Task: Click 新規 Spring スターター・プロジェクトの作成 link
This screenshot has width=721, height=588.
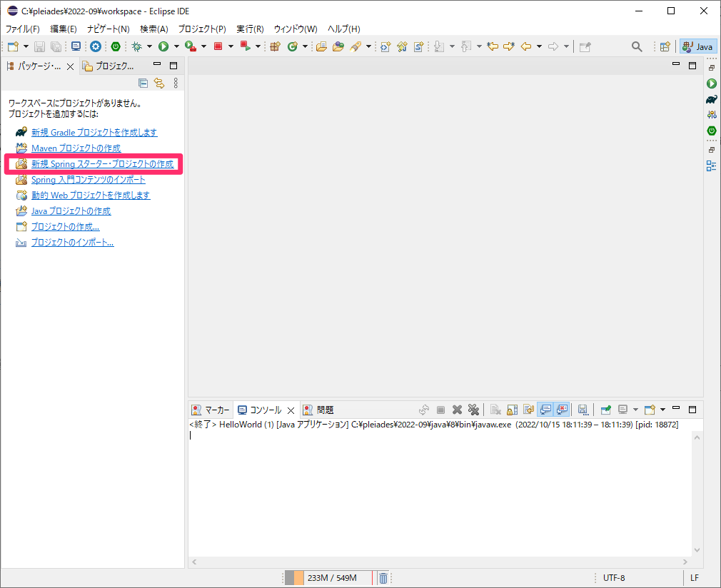Action: pyautogui.click(x=103, y=164)
